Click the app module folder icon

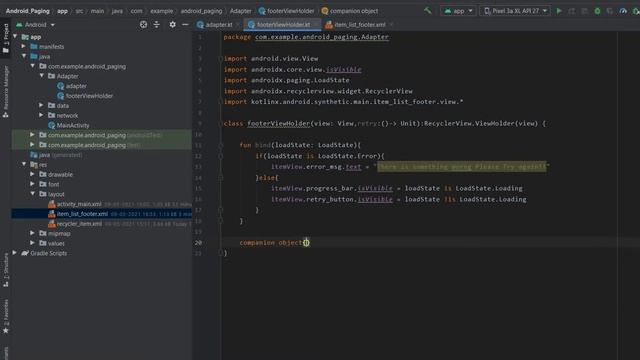[x=25, y=37]
